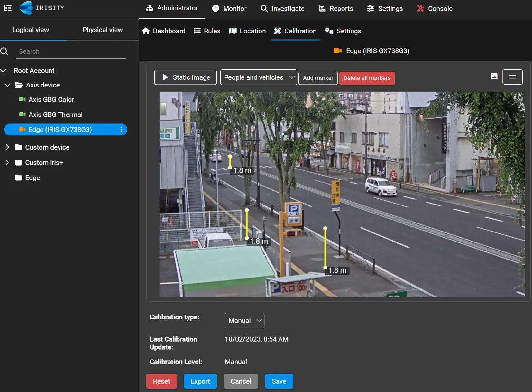Screen dimensions: 532x392
Task: Open the top Settings tab with sliders icon
Action: [x=385, y=9]
